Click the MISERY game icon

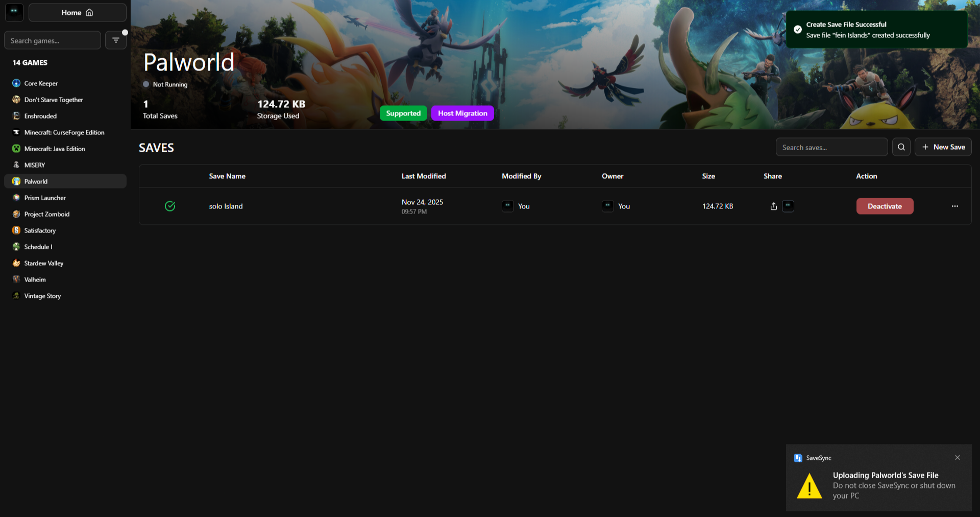(x=16, y=165)
